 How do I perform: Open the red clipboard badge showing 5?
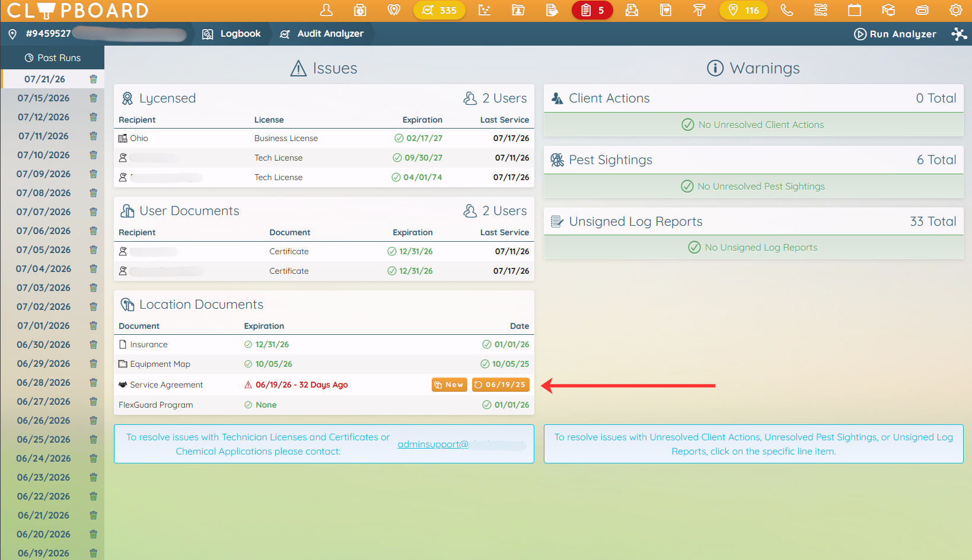point(592,10)
